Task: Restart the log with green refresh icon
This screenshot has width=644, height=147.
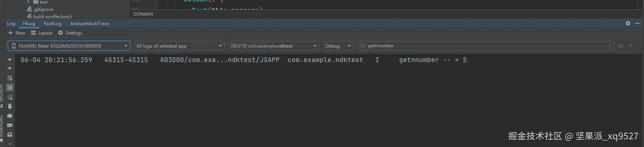Action: pyautogui.click(x=10, y=97)
